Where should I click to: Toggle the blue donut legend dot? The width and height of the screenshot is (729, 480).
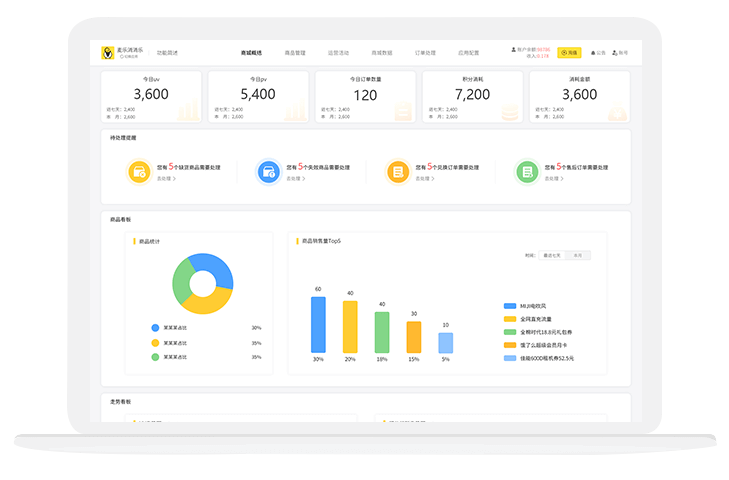click(x=155, y=327)
